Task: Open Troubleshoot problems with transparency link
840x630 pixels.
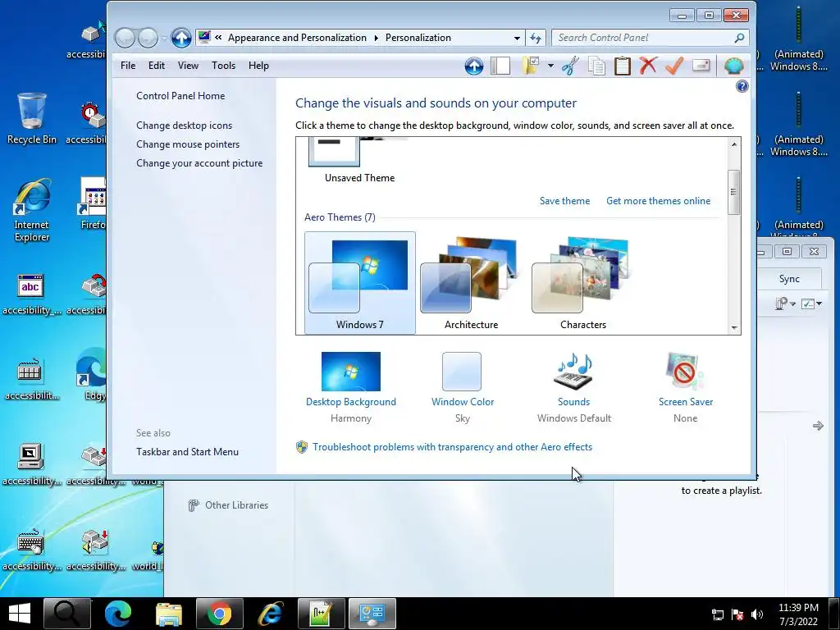Action: [x=452, y=447]
